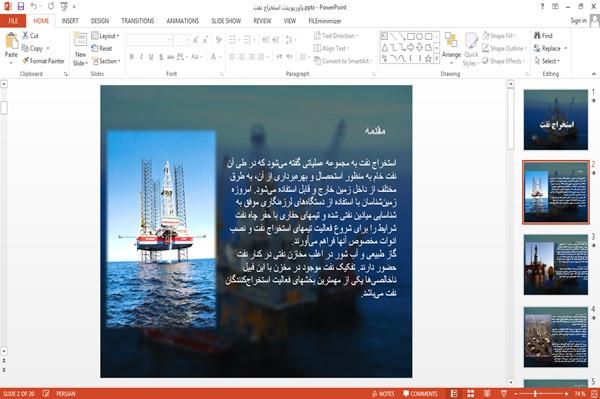This screenshot has width=600, height=399.
Task: Click the zoom slider in status bar
Action: [541, 393]
